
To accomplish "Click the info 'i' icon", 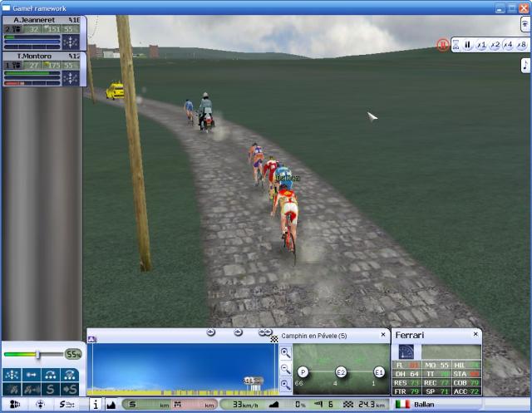I will click(x=95, y=405).
